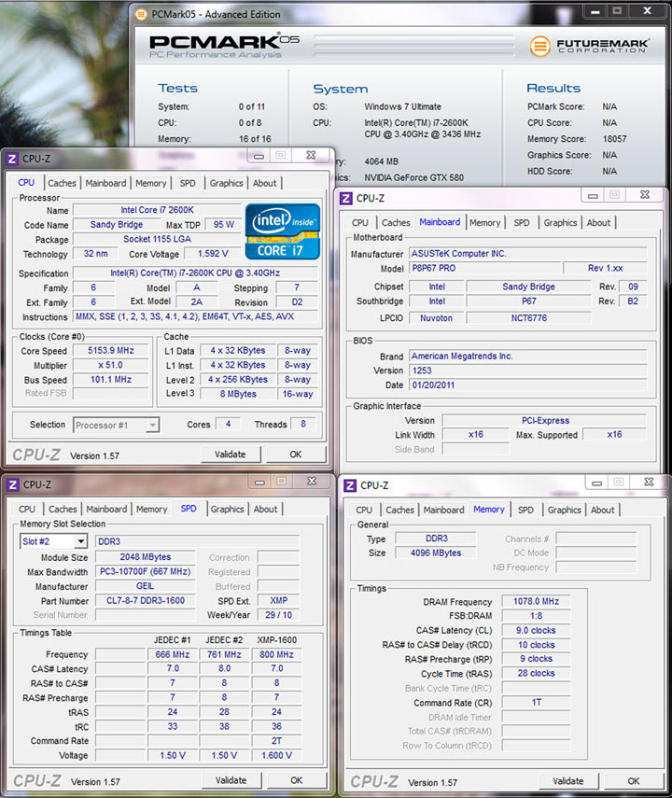Viewport: 672px width, 798px height.
Task: Click OK in the SPD window
Action: tap(296, 780)
